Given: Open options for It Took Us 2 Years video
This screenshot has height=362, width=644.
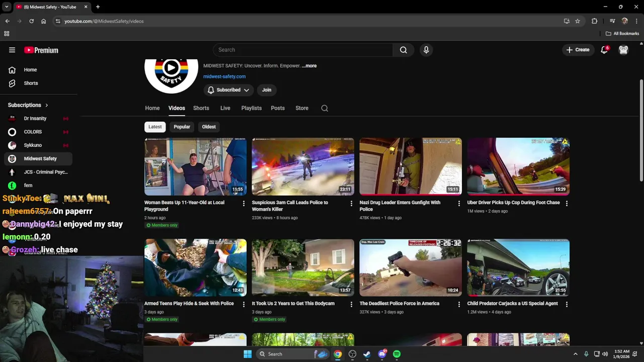Looking at the screenshot, I should [x=351, y=304].
